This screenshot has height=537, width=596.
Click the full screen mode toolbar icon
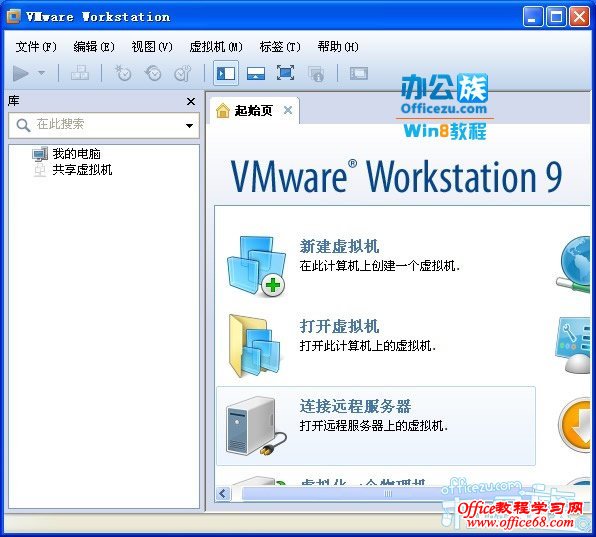tap(285, 73)
